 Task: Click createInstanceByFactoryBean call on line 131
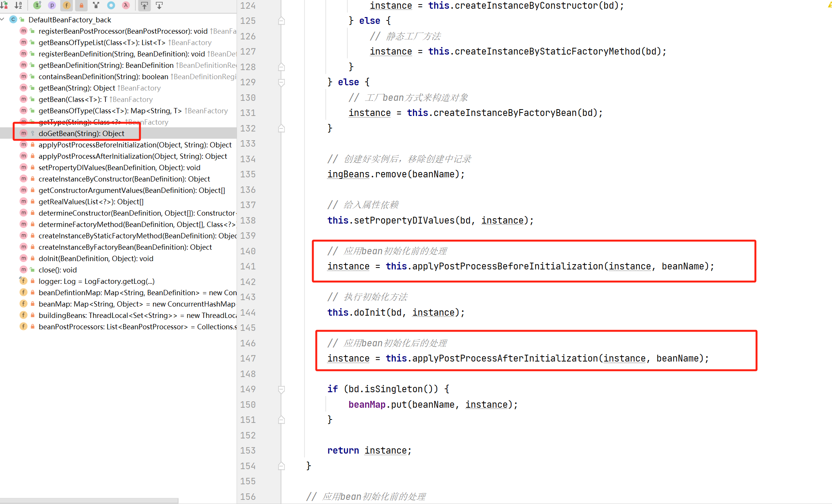click(x=505, y=113)
